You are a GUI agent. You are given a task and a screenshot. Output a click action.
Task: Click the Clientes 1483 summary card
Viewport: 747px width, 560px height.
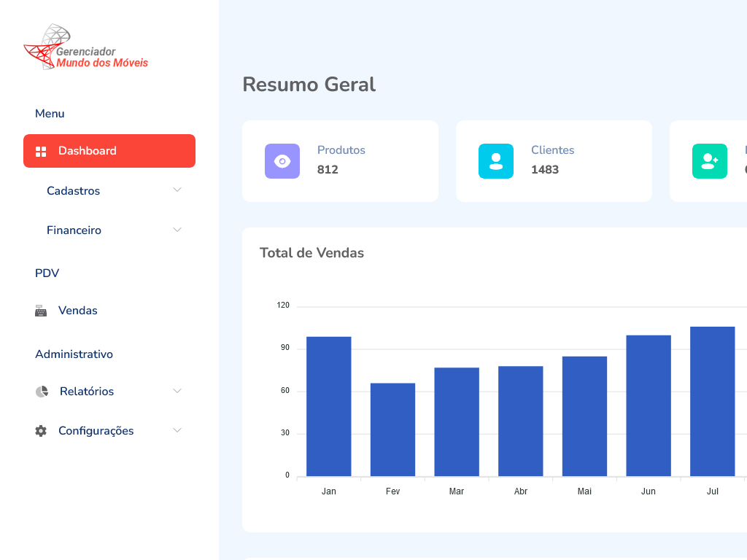pos(554,161)
